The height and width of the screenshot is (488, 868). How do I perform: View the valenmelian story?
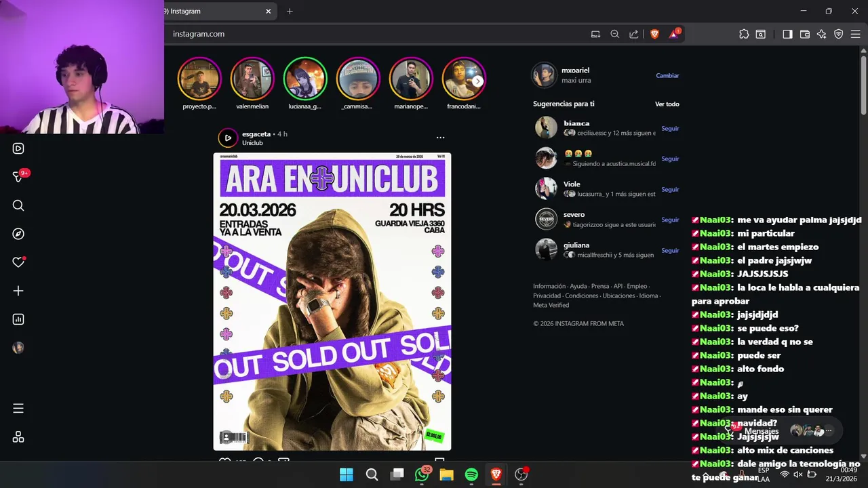[x=252, y=79]
